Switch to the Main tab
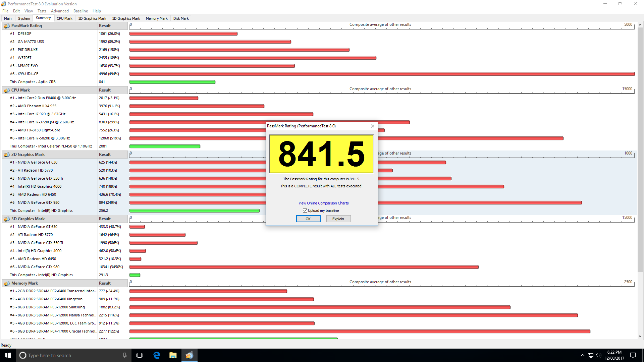The image size is (644, 362). pyautogui.click(x=8, y=18)
